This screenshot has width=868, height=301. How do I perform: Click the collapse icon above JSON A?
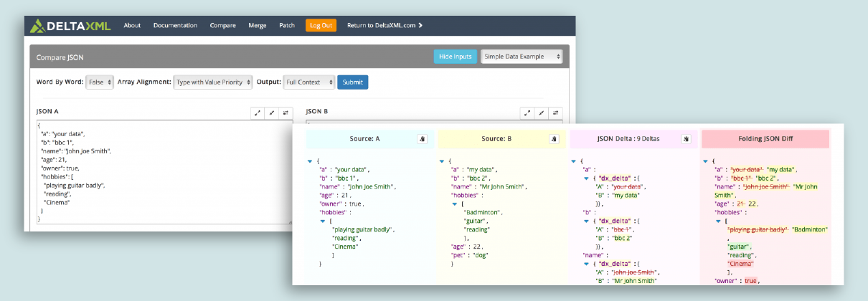tap(271, 113)
